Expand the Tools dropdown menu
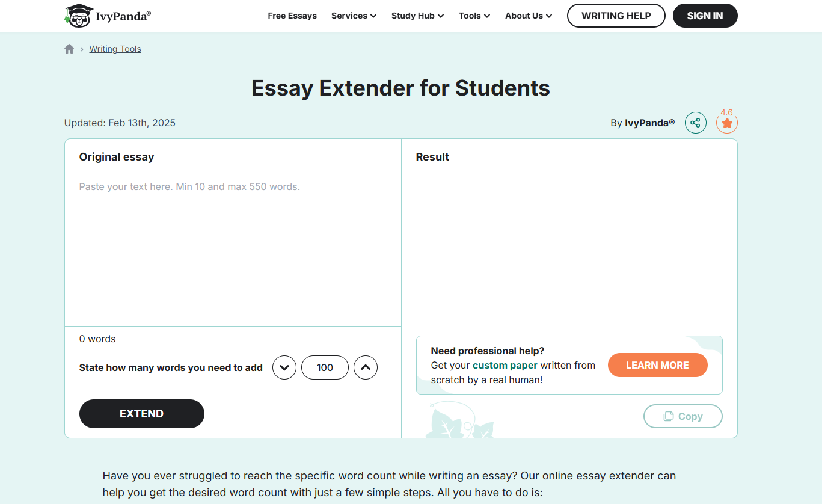This screenshot has width=822, height=504. click(474, 16)
